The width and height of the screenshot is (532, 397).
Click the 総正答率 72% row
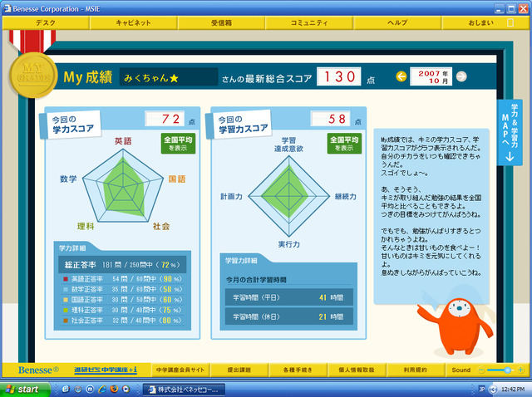(122, 265)
